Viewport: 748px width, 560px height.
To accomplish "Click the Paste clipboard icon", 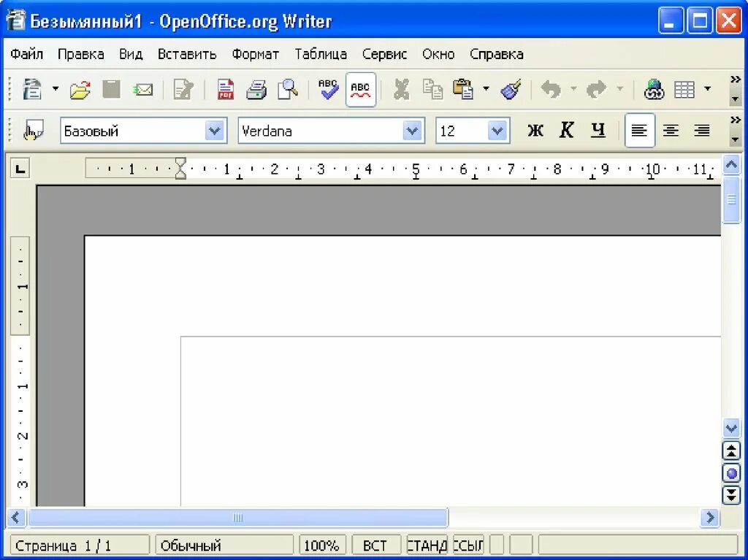I will click(462, 89).
